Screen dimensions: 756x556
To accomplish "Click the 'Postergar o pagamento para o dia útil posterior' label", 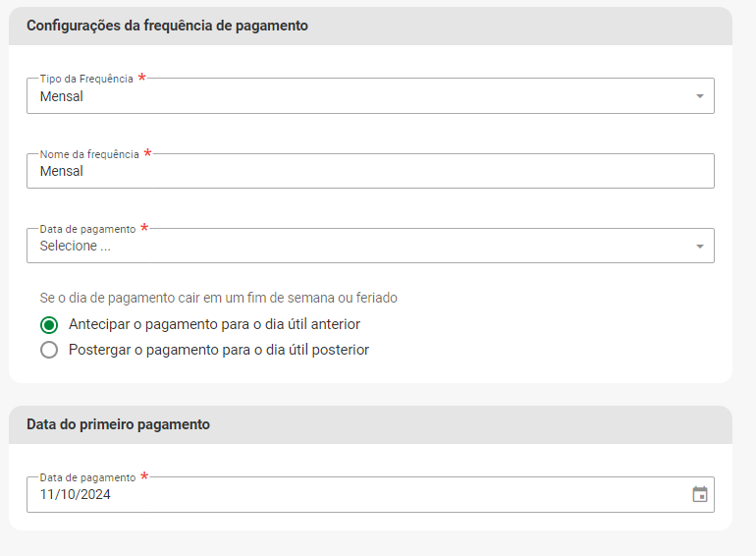I will [218, 350].
